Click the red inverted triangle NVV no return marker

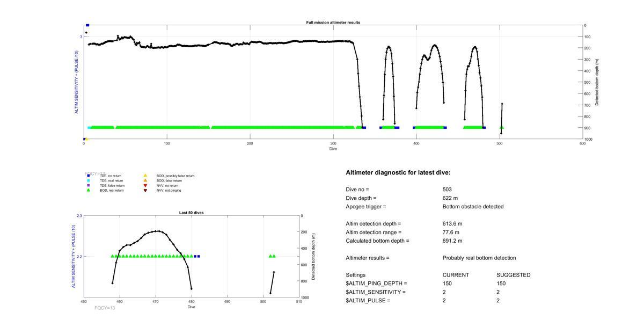click(145, 185)
